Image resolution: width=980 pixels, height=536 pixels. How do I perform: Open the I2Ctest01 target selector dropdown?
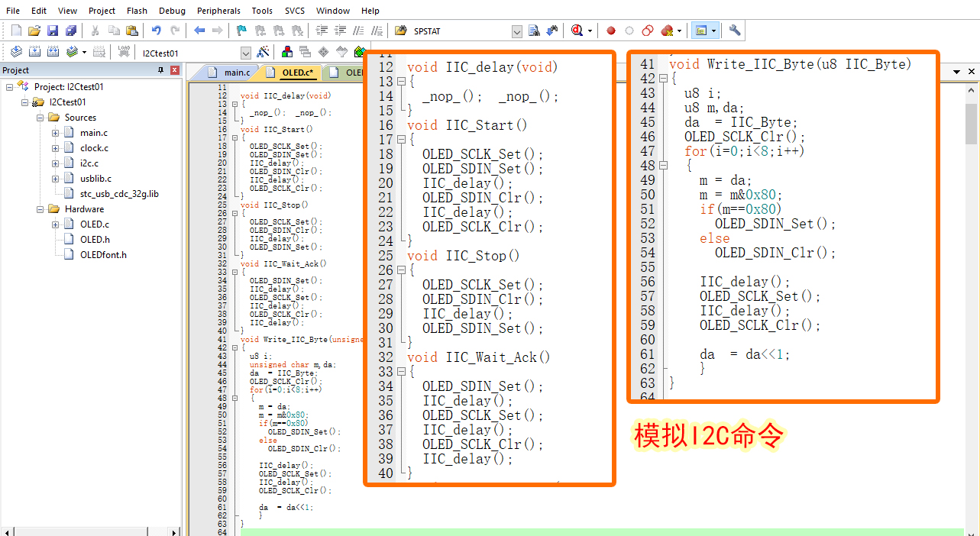tap(245, 53)
